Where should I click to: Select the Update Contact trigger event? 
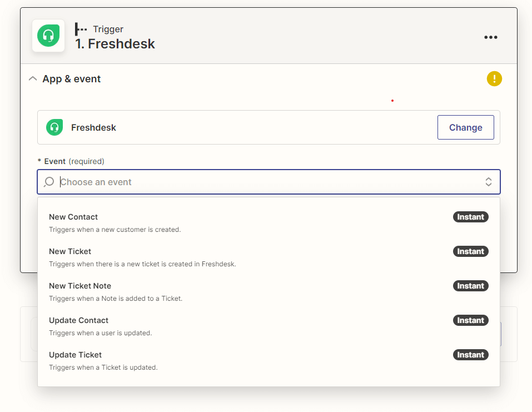click(269, 326)
